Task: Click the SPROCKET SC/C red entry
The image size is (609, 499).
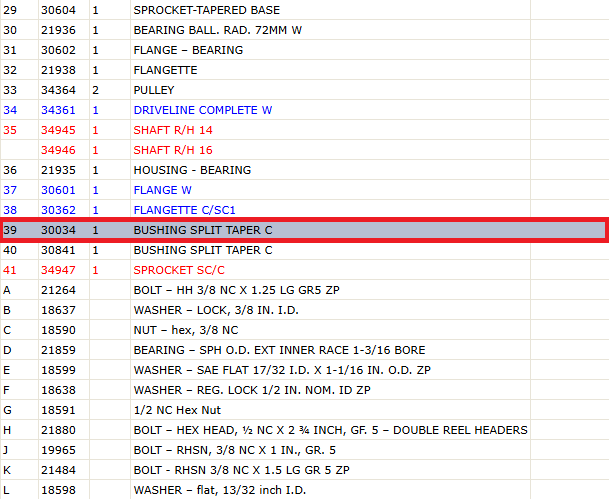Action: pos(179,270)
